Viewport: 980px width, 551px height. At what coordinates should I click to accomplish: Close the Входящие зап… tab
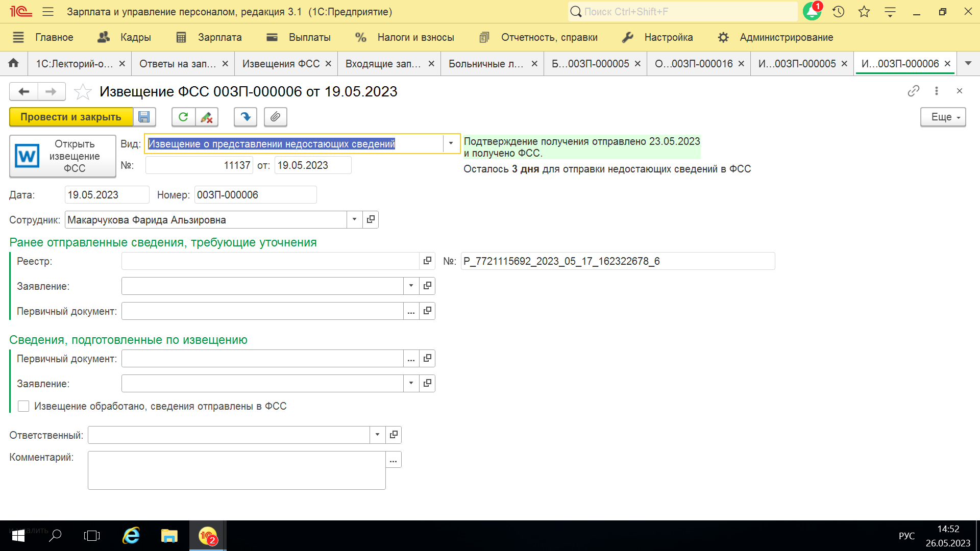pyautogui.click(x=431, y=64)
